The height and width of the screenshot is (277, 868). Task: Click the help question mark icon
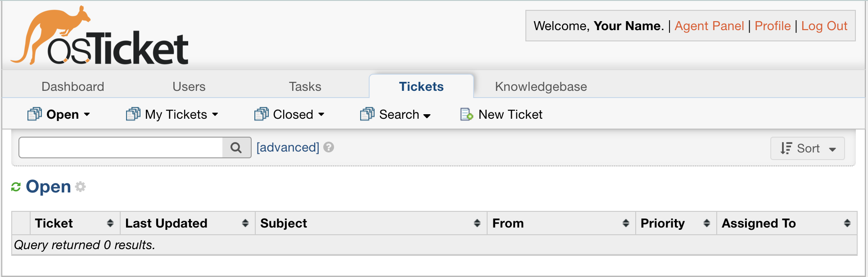click(x=329, y=147)
